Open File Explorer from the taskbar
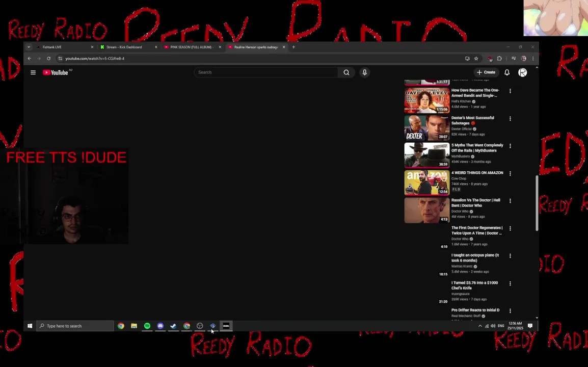Screen dimensions: 588x367 pyautogui.click(x=134, y=326)
